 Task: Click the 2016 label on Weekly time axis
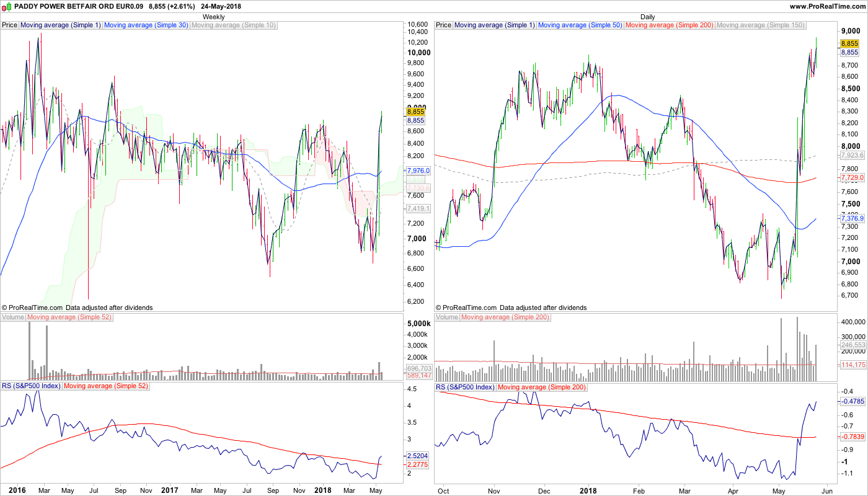pyautogui.click(x=17, y=490)
